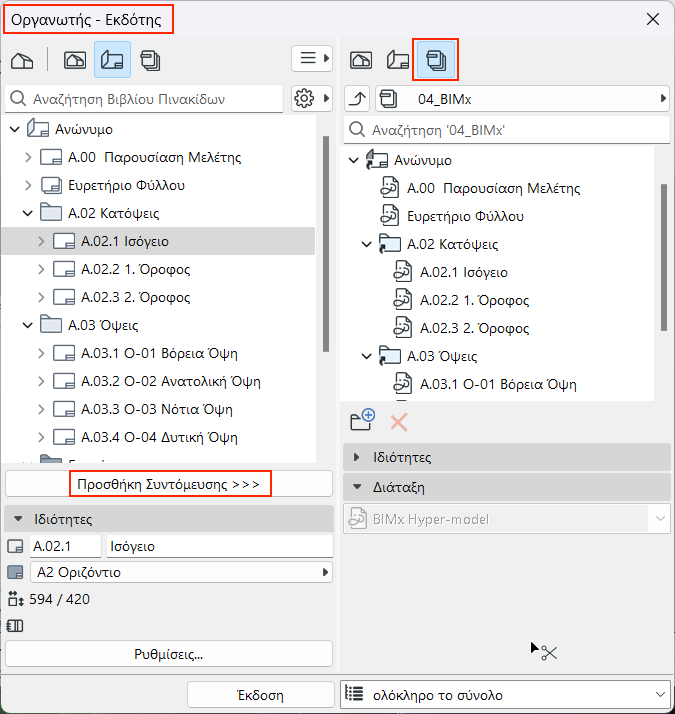675x714 pixels.
Task: Select right Α.03.1 Ο-01 Βόρεια Όψη item
Action: tap(498, 384)
